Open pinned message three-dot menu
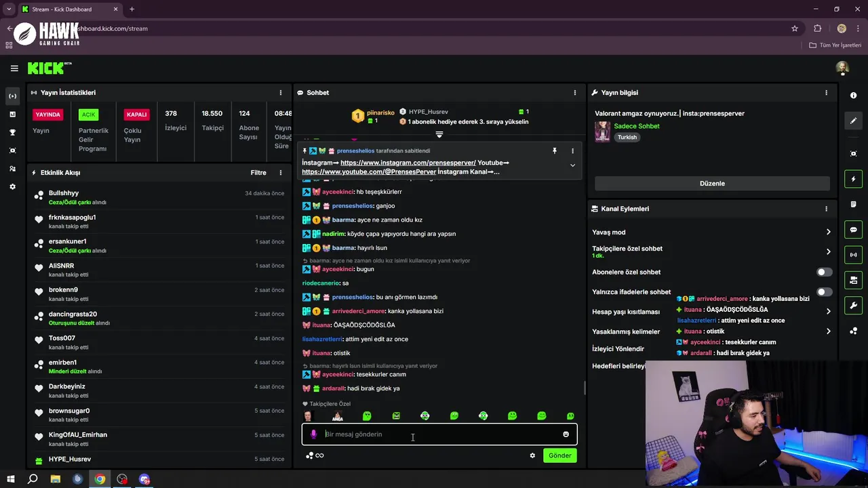 click(x=572, y=150)
